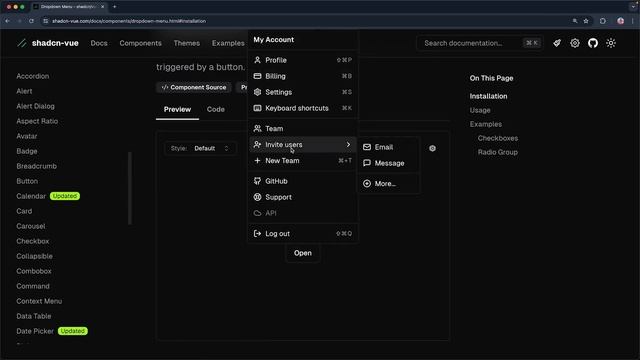Open the theme customizer gear in the header
Screen dimensions: 640x360
575,43
